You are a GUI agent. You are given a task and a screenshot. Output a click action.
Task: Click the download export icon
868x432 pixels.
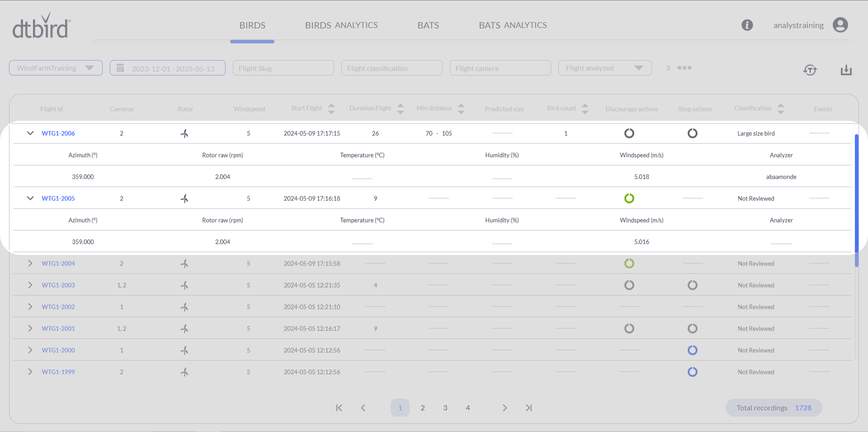coord(846,70)
